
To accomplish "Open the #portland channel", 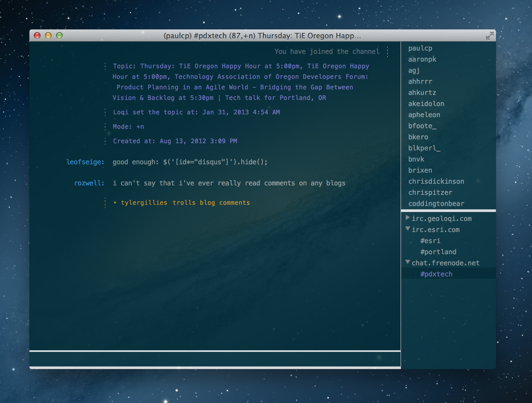I will click(438, 252).
